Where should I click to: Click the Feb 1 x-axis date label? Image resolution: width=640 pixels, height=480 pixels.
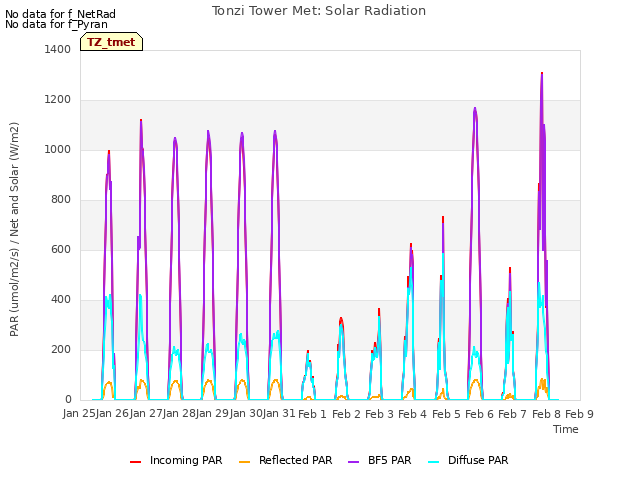coord(313,414)
